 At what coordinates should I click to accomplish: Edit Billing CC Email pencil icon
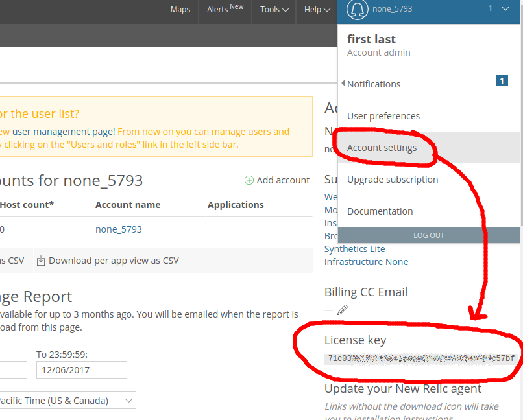[x=343, y=310]
